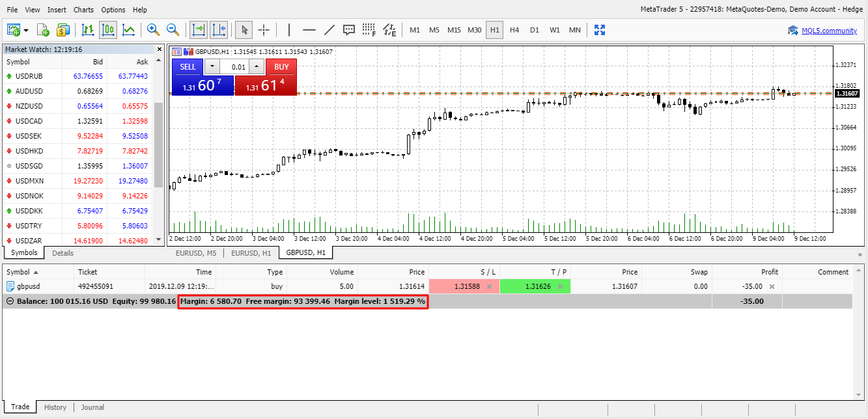868x419 pixels.
Task: Set timeframe to W1
Action: pyautogui.click(x=555, y=30)
